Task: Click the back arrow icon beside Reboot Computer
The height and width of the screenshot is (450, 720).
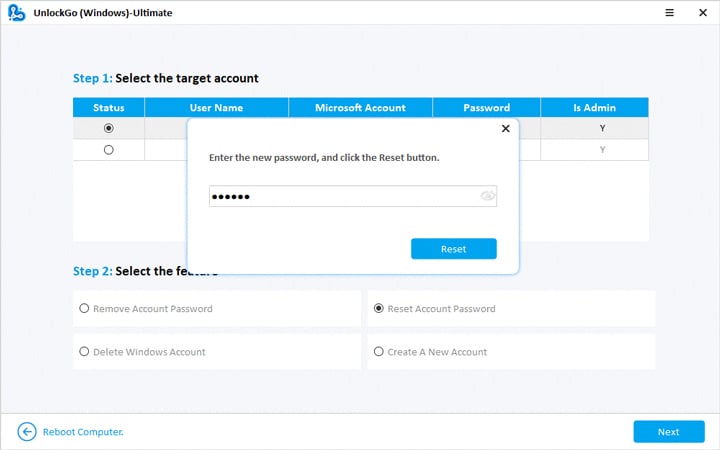Action: click(27, 431)
